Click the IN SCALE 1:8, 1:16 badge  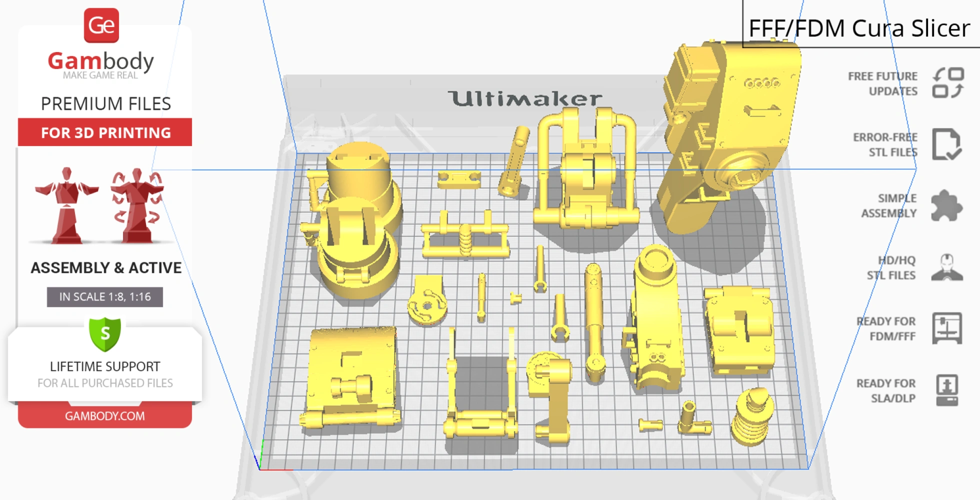click(105, 297)
